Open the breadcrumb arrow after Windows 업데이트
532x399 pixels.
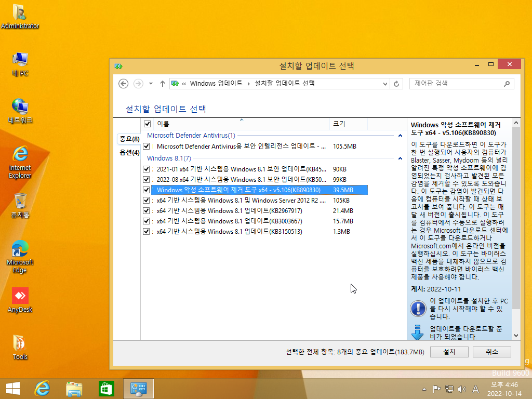pyautogui.click(x=248, y=84)
